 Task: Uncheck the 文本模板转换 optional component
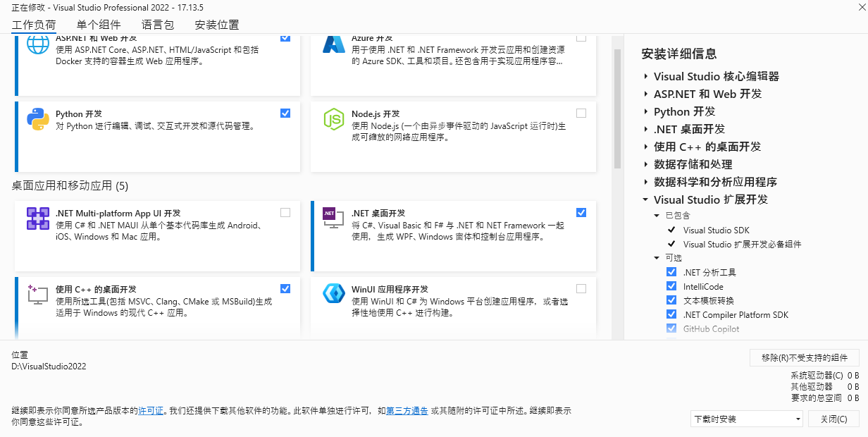(x=671, y=300)
